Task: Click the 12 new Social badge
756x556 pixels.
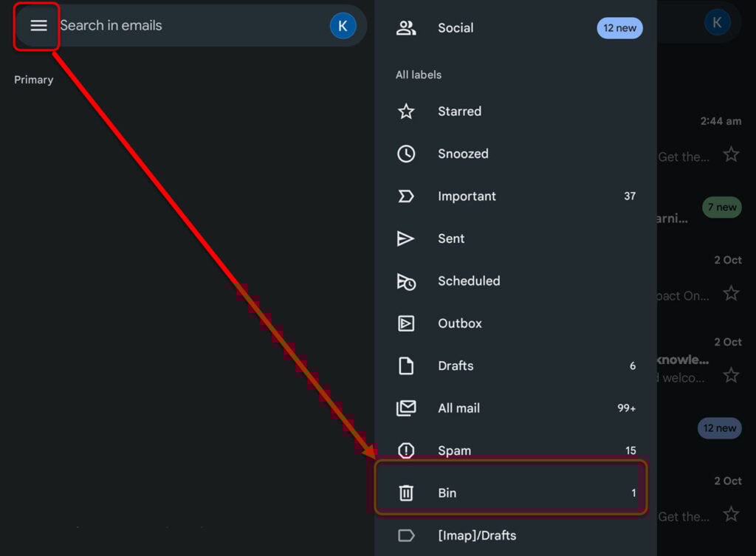Action: click(x=619, y=28)
